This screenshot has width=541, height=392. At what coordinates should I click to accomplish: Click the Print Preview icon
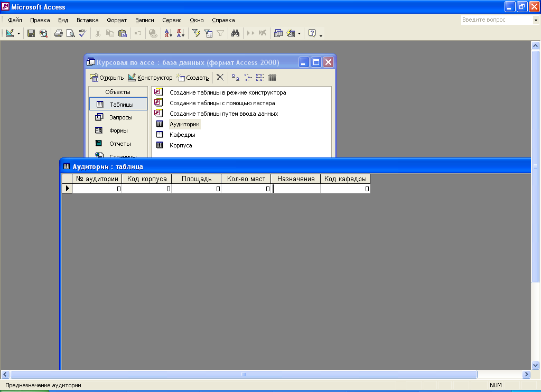(x=70, y=33)
